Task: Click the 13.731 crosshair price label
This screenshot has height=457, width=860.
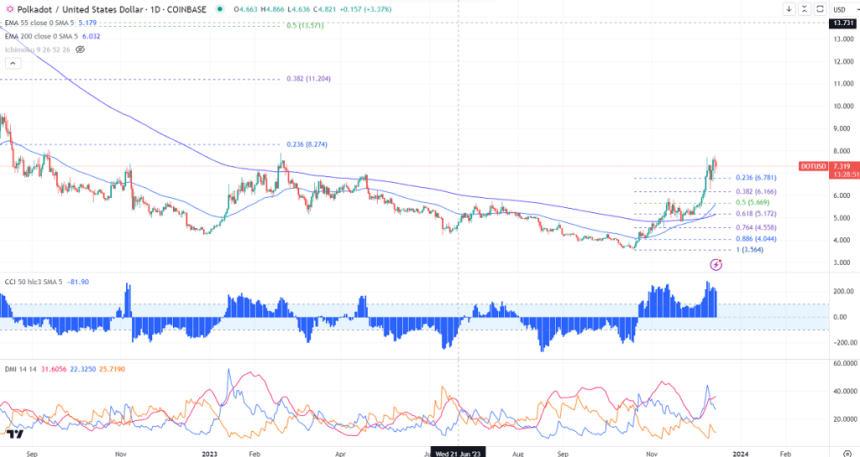Action: click(x=842, y=22)
